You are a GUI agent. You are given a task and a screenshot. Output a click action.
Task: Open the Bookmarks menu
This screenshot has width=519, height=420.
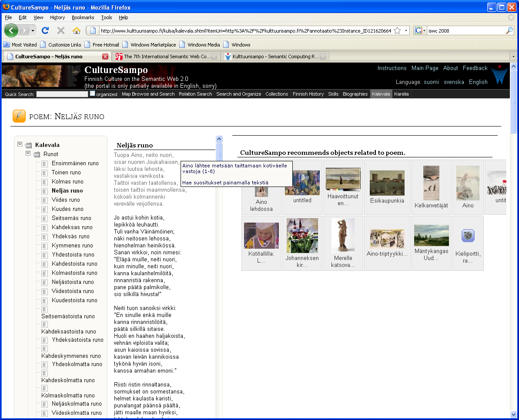coord(83,17)
